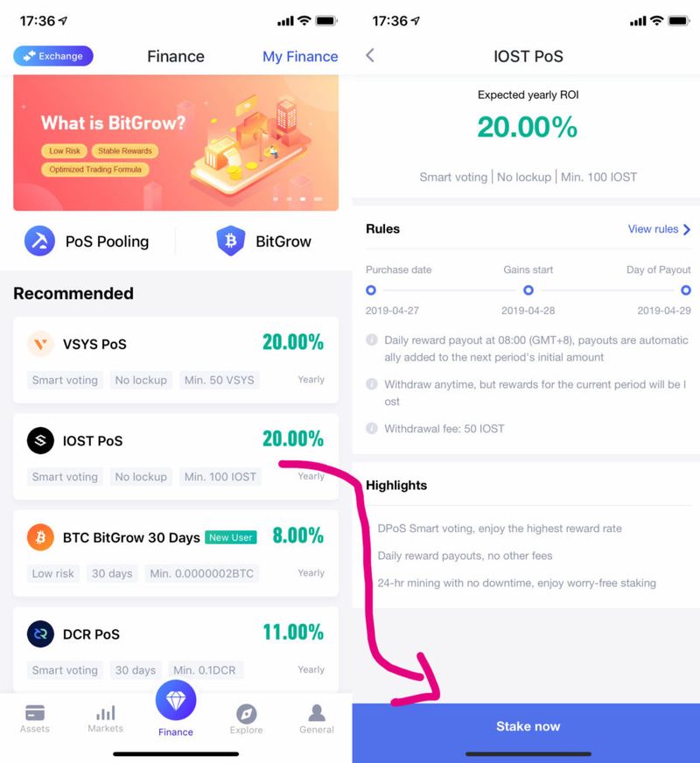The height and width of the screenshot is (763, 700).
Task: Switch to the Markets tab
Action: (106, 718)
